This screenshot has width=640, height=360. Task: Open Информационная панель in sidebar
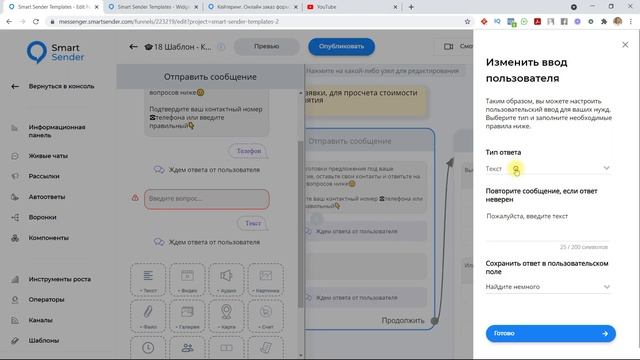coord(57,131)
